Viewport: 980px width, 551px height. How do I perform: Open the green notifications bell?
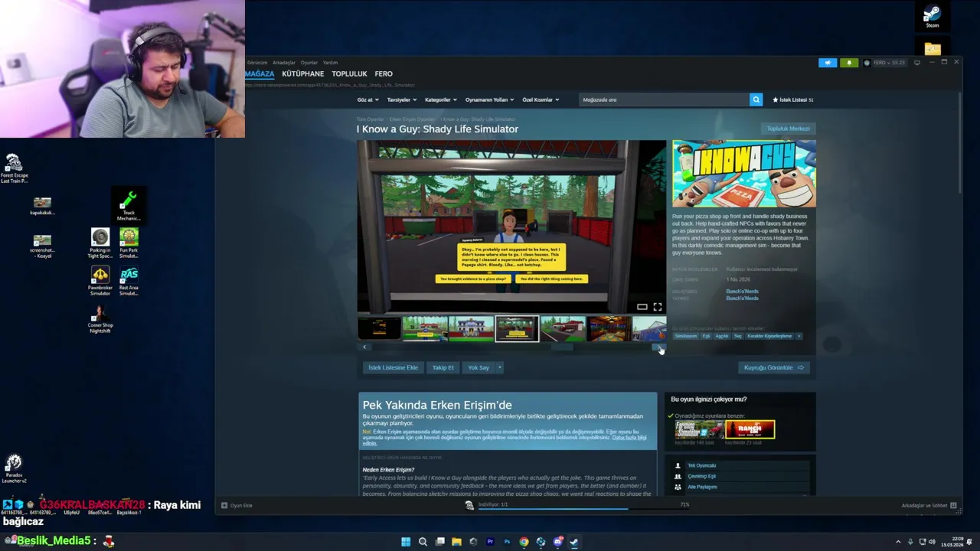click(849, 63)
